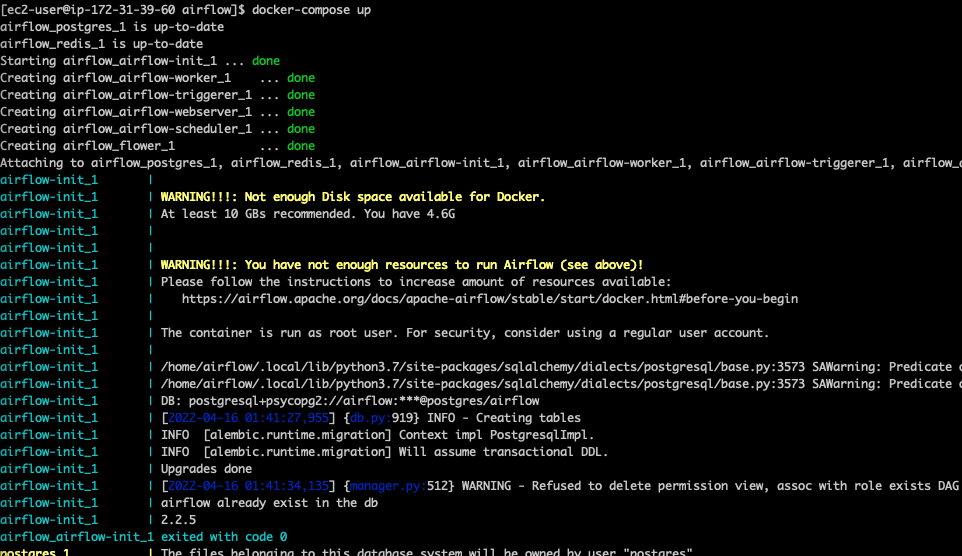The width and height of the screenshot is (962, 556).
Task: Click green 'done' after airflow-init_1
Action: pos(266,61)
